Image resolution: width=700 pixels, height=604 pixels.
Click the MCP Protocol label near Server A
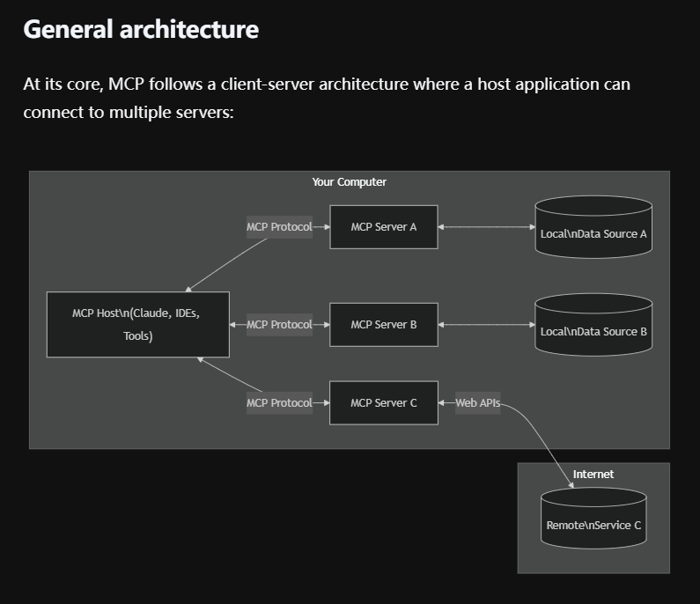pyautogui.click(x=279, y=227)
